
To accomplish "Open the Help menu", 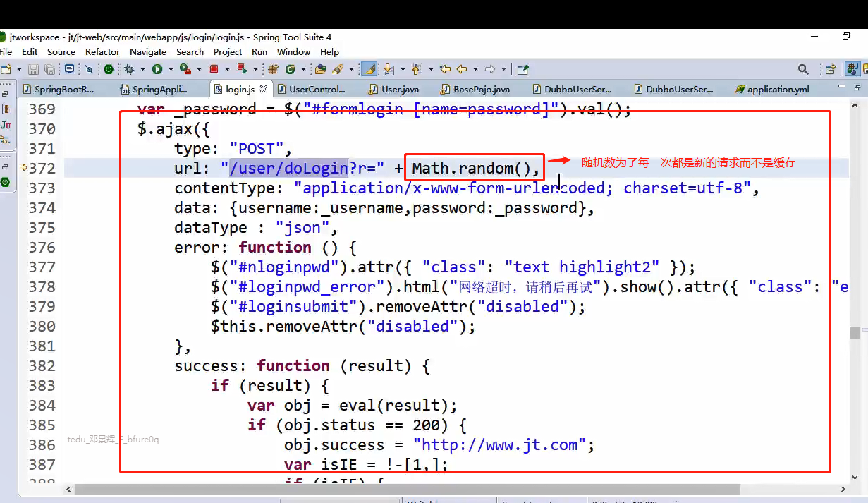I will [x=329, y=51].
